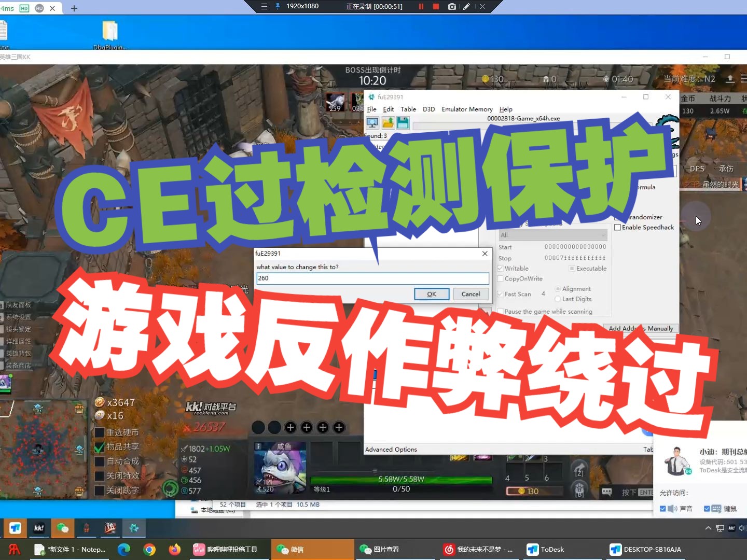Toggle 自动合成 checkbox
The height and width of the screenshot is (560, 747).
[100, 461]
